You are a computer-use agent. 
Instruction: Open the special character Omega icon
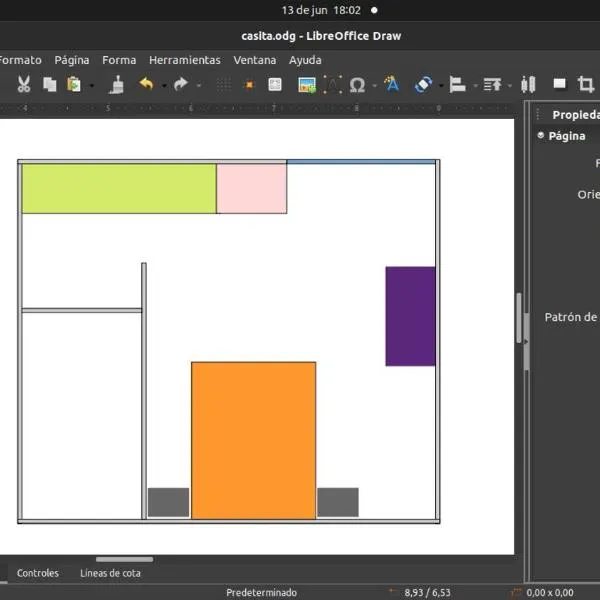pos(357,85)
